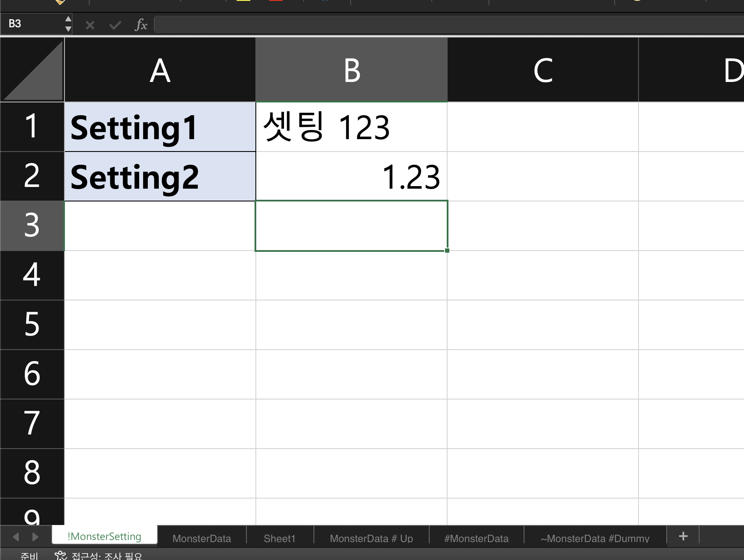744x560 pixels.
Task: Select cell containing Setting1
Action: click(x=160, y=127)
